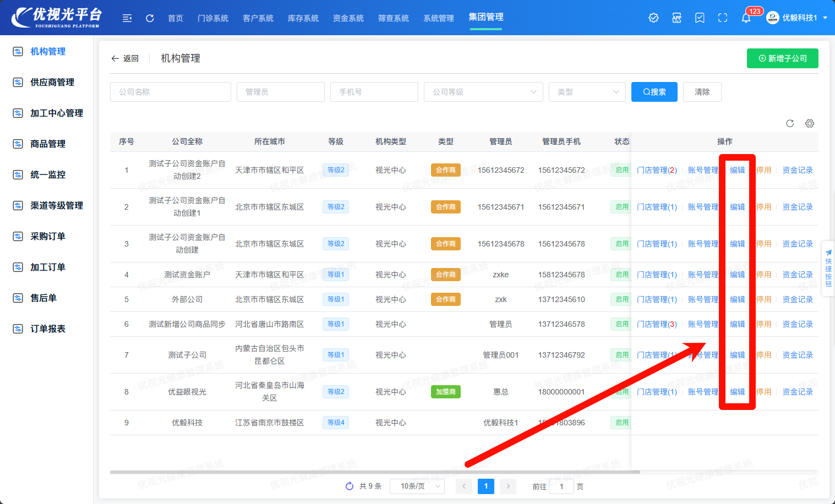Open 账号管理 for 测试资金账户 row

pyautogui.click(x=703, y=275)
